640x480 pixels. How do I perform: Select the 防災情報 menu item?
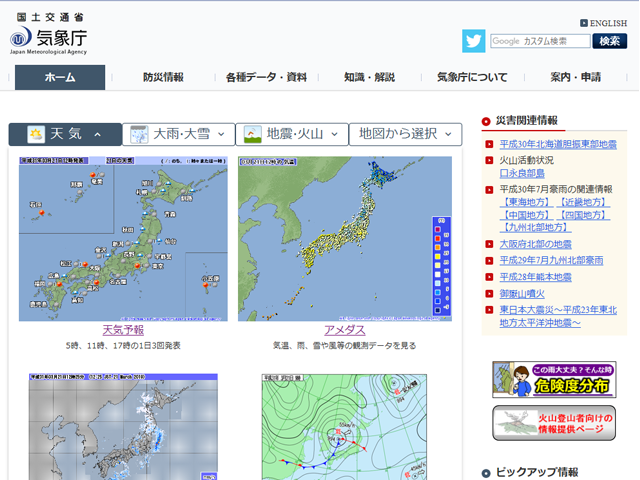click(163, 77)
